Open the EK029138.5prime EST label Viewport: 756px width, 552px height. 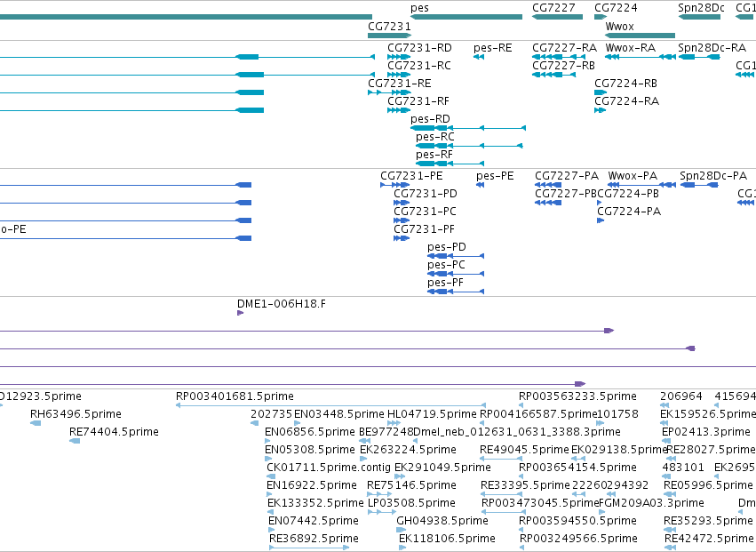pos(619,450)
